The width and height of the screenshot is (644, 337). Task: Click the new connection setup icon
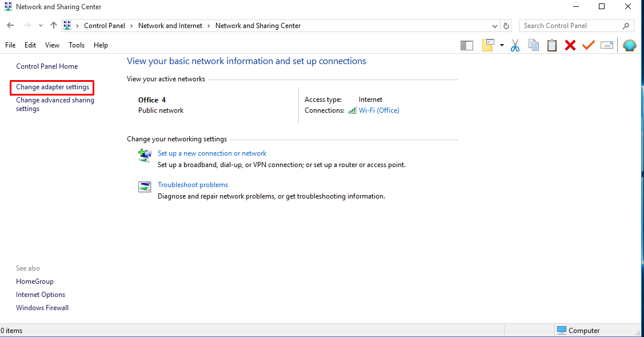click(145, 156)
